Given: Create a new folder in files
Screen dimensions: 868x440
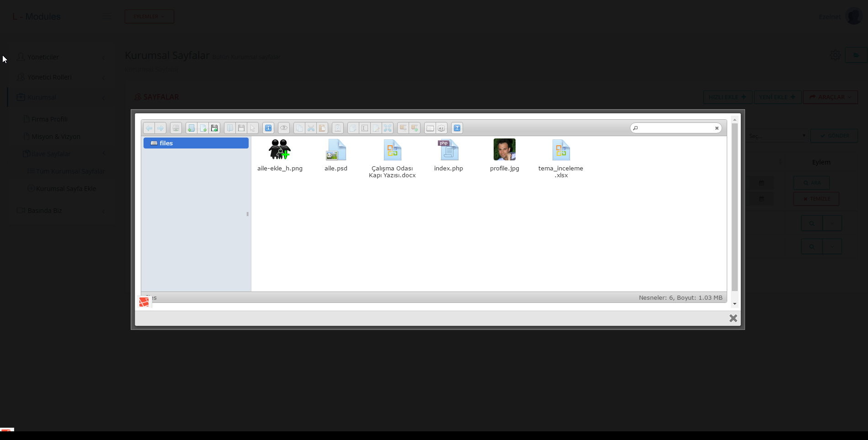Looking at the screenshot, I should click(191, 128).
